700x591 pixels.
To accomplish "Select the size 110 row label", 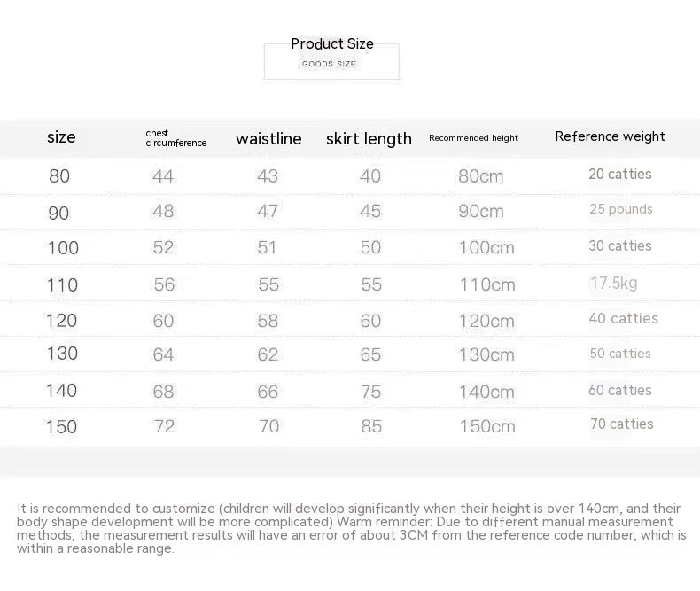I will (63, 285).
